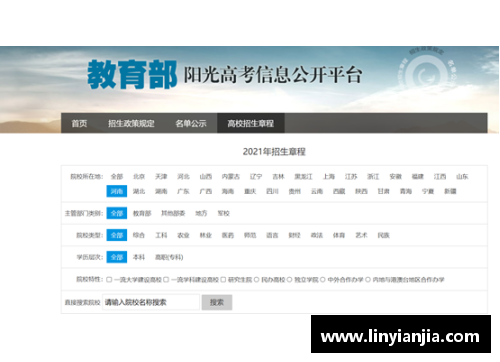Filter schools by 云南
500x362 pixels.
coord(317,191)
